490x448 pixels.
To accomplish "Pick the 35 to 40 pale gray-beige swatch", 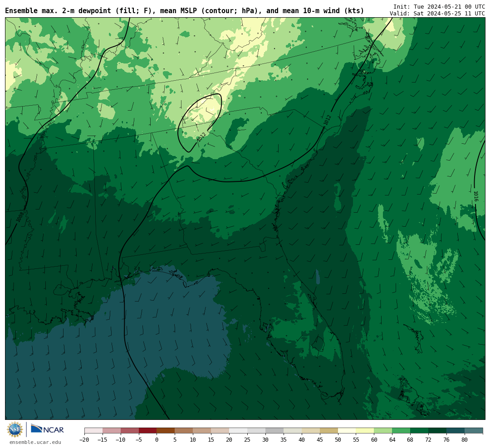I will [293, 431].
